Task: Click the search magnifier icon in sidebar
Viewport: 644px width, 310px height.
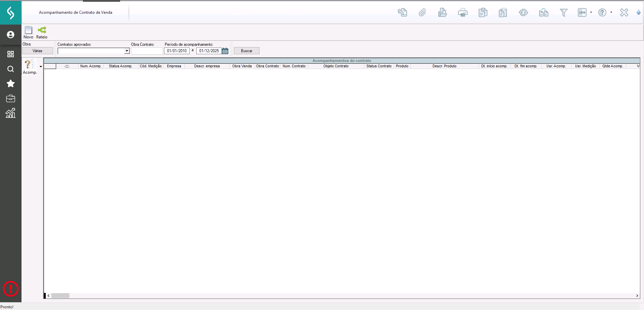Action: point(11,69)
